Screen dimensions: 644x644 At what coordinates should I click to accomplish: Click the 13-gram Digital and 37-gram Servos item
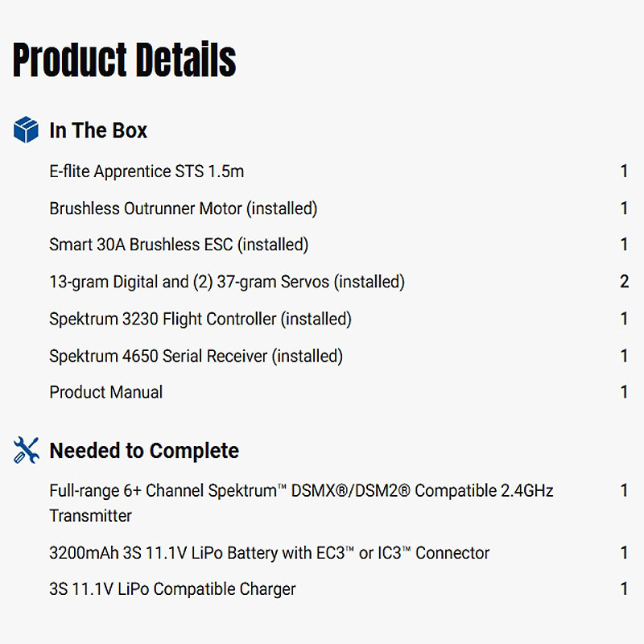[227, 282]
